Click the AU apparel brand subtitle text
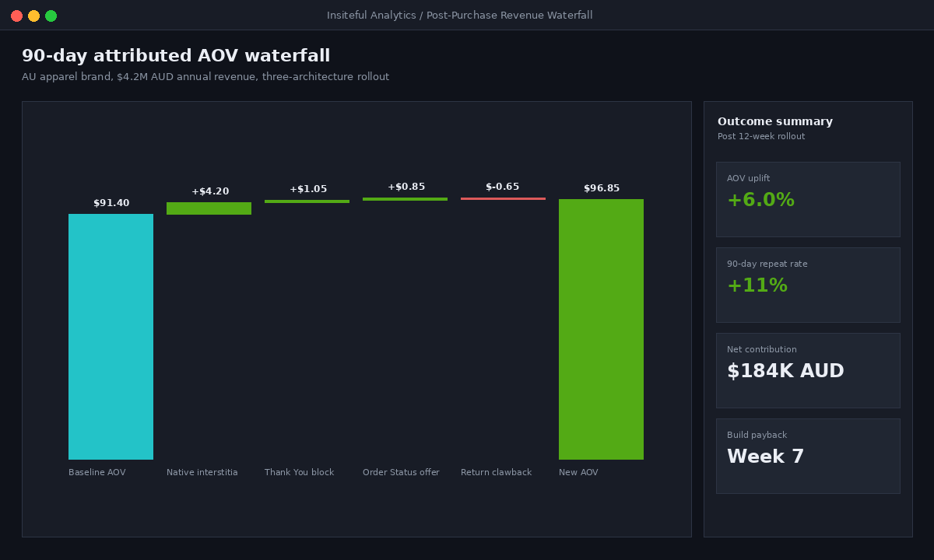934x560 pixels. [205, 77]
